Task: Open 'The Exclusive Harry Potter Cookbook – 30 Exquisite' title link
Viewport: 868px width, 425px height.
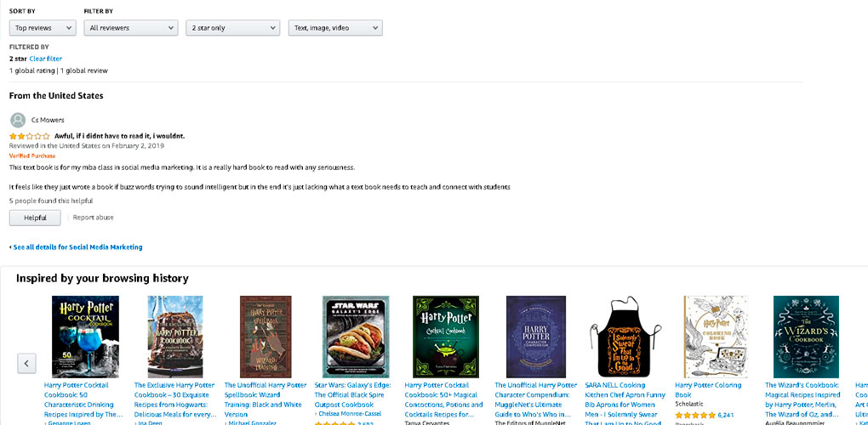Action: (175, 399)
